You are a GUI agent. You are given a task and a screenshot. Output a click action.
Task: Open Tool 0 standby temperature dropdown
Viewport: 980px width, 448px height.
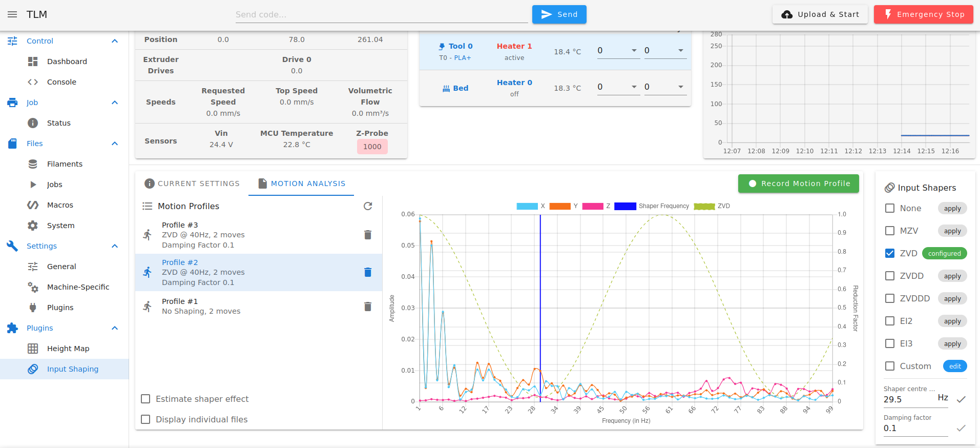click(x=681, y=50)
